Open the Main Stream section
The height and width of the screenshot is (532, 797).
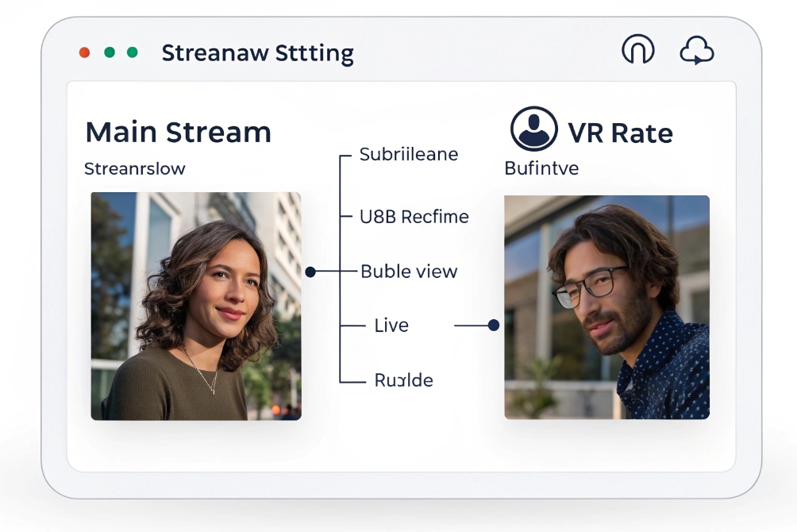tap(178, 132)
